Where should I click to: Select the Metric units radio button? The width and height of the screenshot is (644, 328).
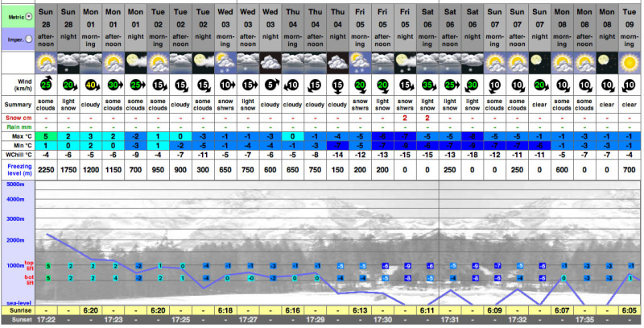tap(29, 15)
